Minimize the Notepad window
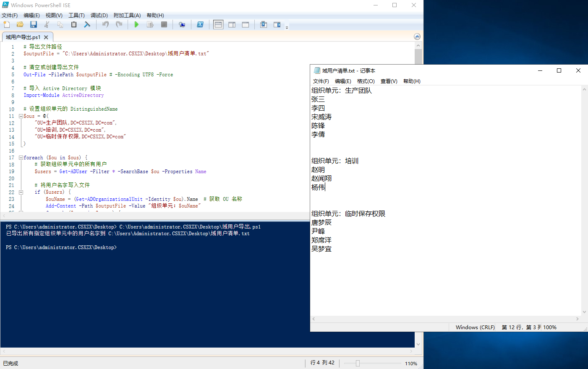The image size is (588, 369). (540, 70)
